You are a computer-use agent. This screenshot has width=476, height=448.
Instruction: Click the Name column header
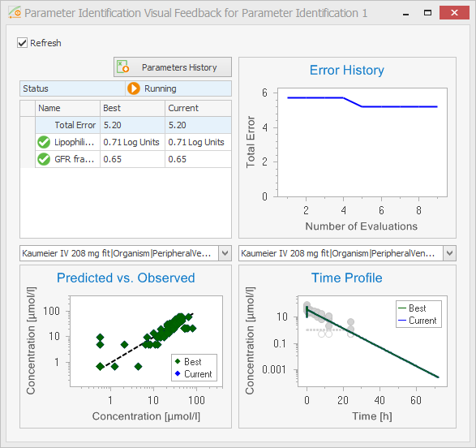point(67,108)
